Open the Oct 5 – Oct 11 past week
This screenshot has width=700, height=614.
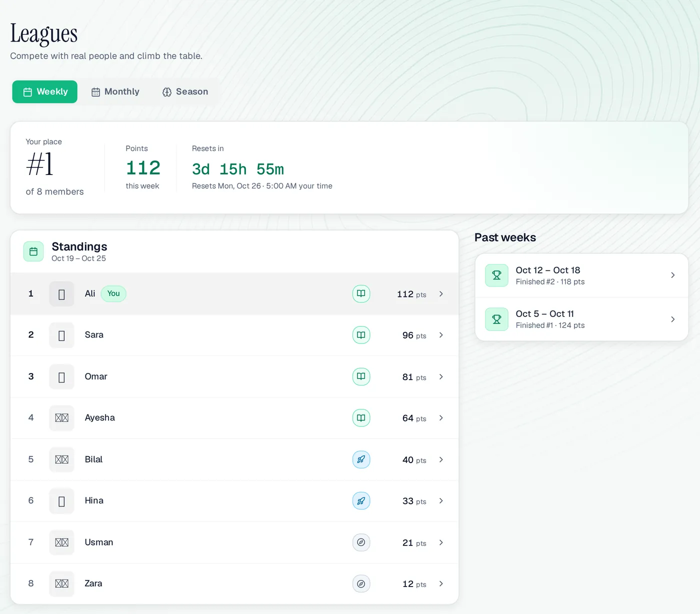click(581, 319)
